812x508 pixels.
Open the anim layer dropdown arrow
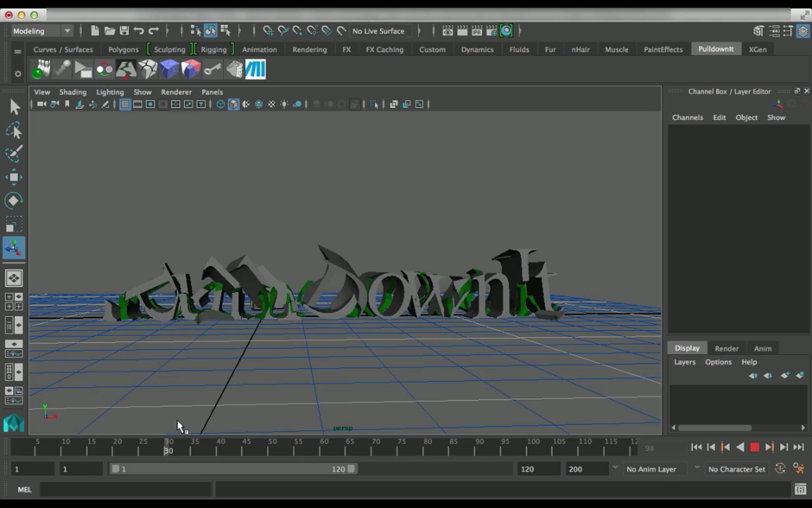[615, 468]
